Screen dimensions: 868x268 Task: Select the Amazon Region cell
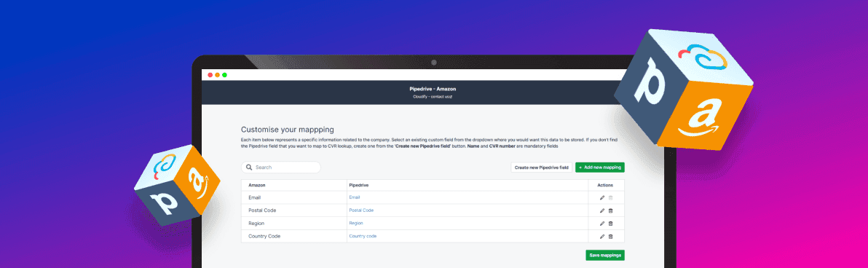pos(294,223)
